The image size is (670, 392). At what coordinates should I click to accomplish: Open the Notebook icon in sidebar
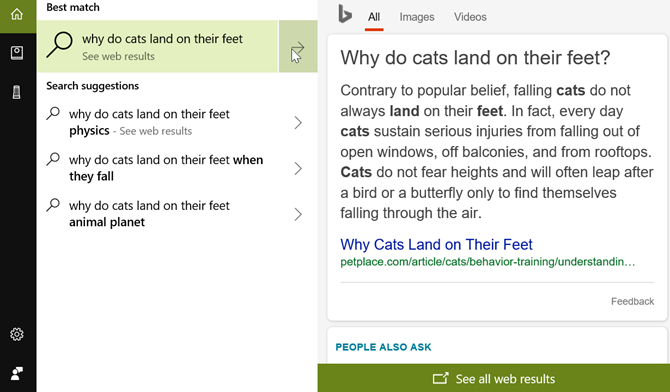pos(17,53)
